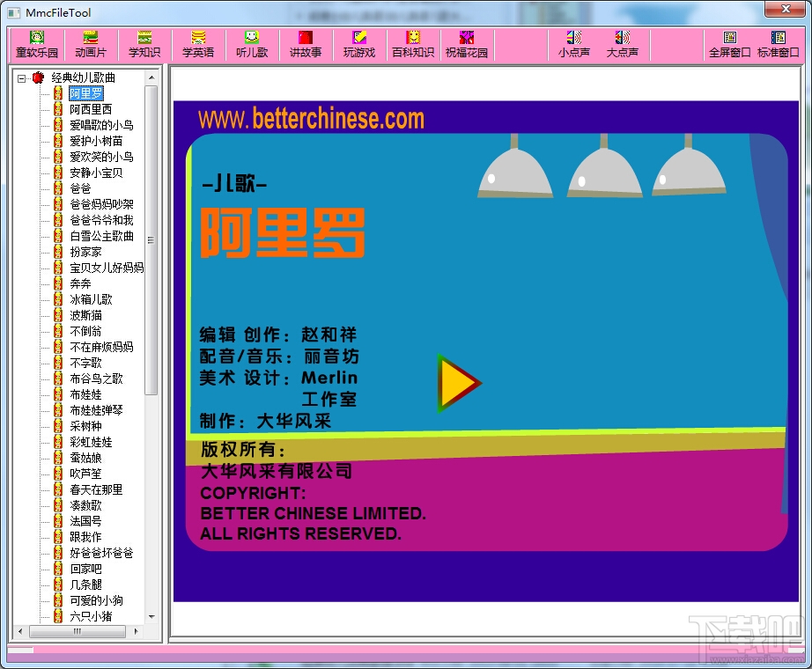Click the www.betterchinese.com link text
Image resolution: width=812 pixels, height=669 pixels.
pyautogui.click(x=311, y=119)
